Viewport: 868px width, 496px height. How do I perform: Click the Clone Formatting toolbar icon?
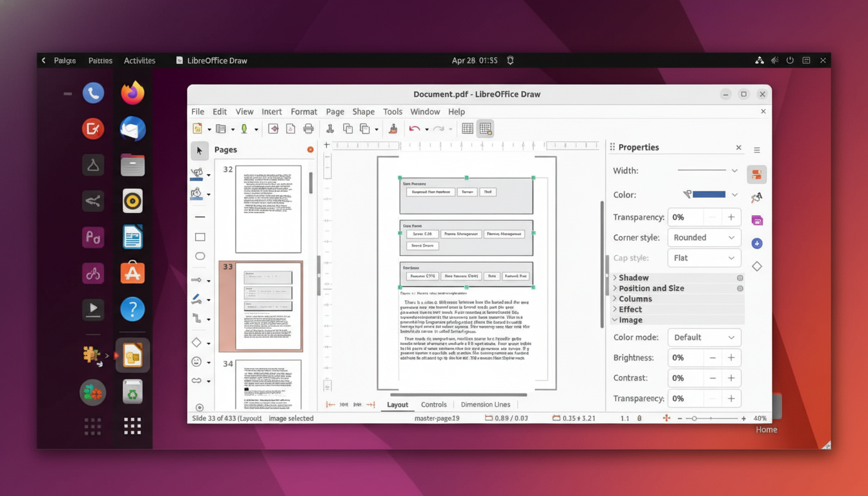(x=393, y=128)
